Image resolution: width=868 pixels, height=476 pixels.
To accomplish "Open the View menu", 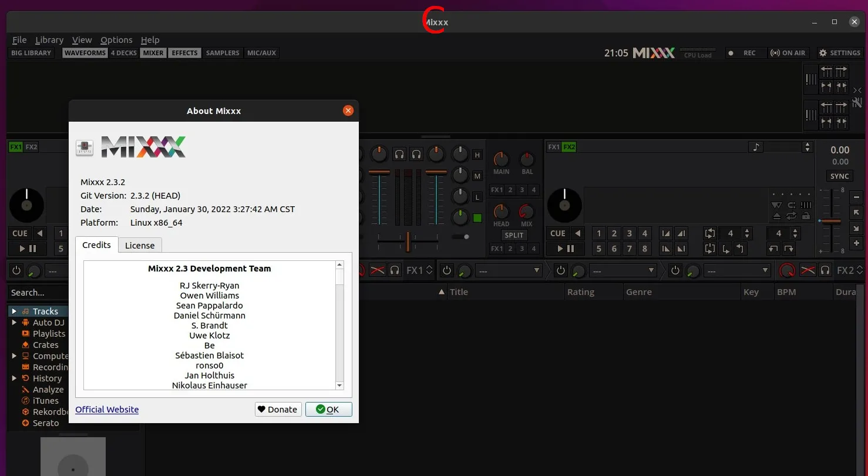I will pos(82,40).
